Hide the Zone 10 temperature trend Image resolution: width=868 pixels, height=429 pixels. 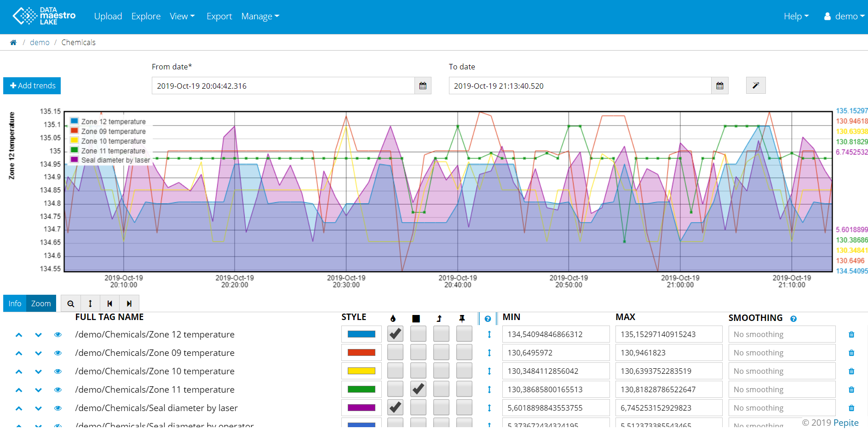coord(58,372)
